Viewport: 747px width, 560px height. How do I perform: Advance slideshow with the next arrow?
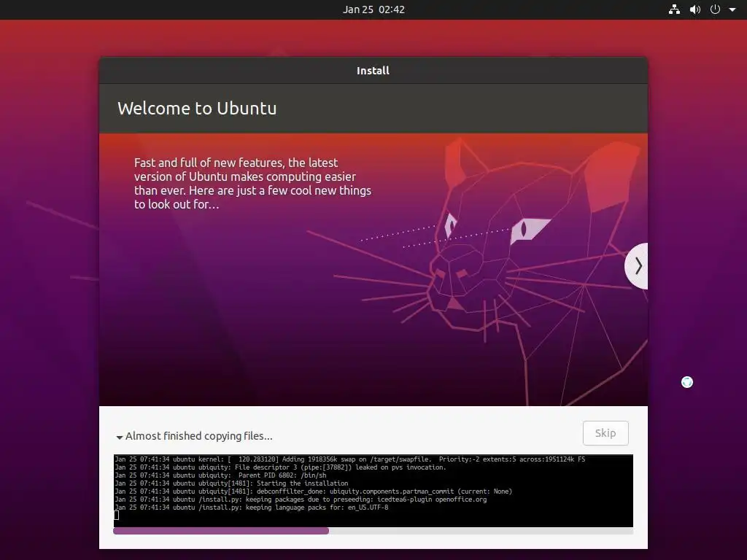[638, 265]
